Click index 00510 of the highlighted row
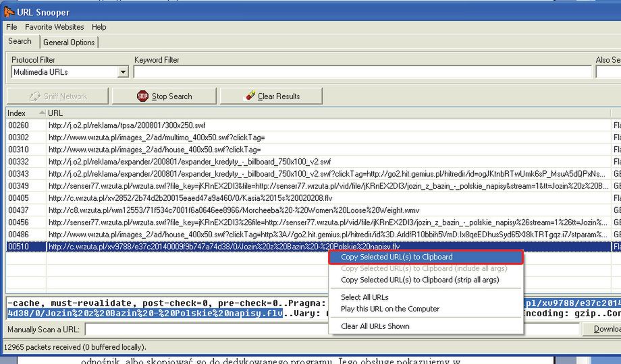Screen dimensions: 621x364 [x=19, y=247]
